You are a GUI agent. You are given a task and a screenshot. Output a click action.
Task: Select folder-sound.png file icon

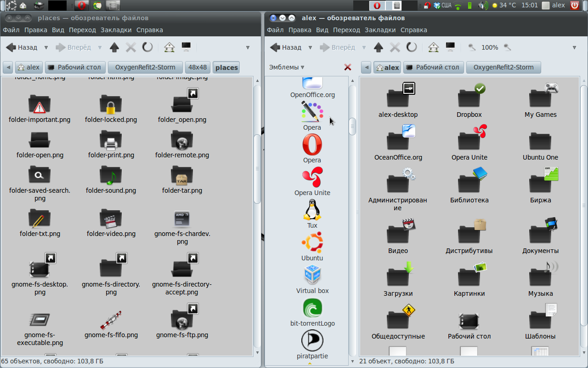(x=111, y=176)
